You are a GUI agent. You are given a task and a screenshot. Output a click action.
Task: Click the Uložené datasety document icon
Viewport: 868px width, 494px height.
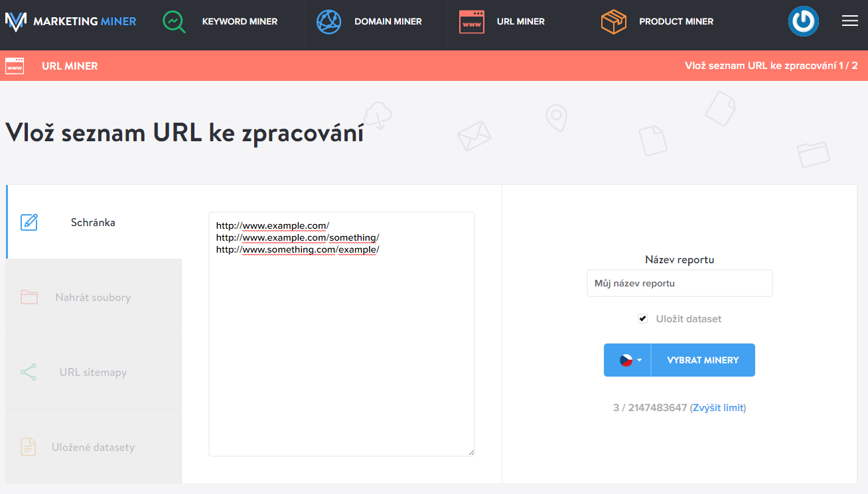coord(28,447)
